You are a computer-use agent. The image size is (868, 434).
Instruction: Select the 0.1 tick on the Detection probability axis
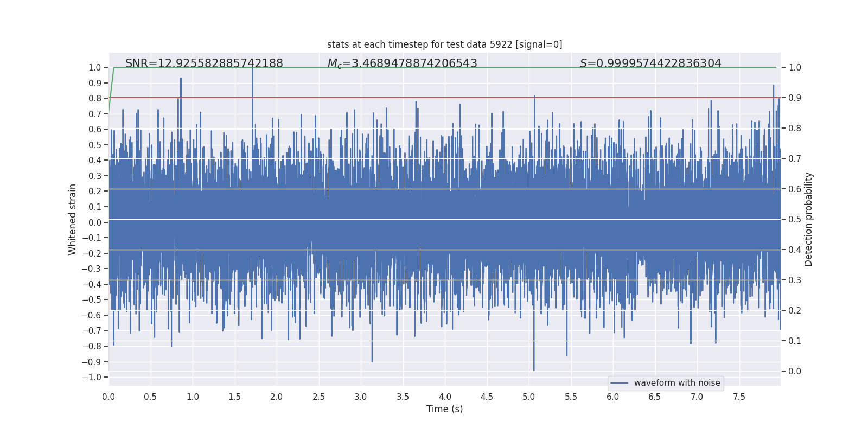795,341
